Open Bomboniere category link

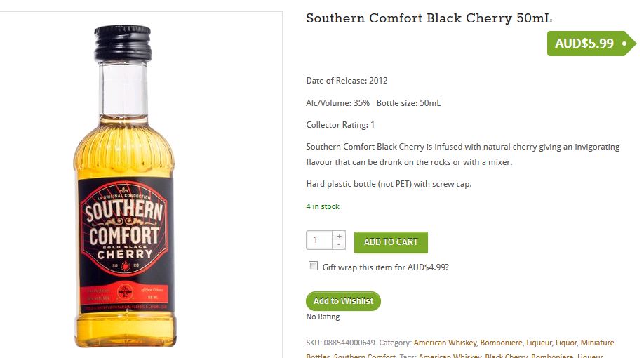pos(501,343)
